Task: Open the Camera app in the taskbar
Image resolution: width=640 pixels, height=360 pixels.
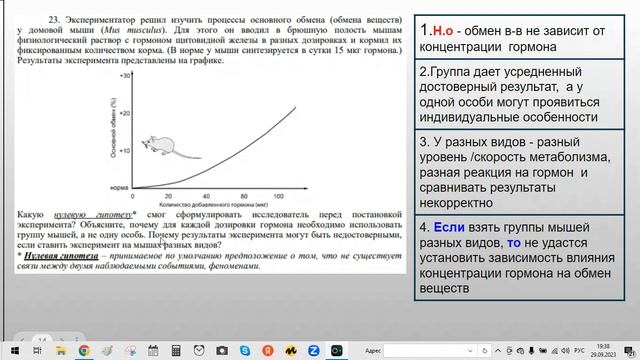Action: 222,351
